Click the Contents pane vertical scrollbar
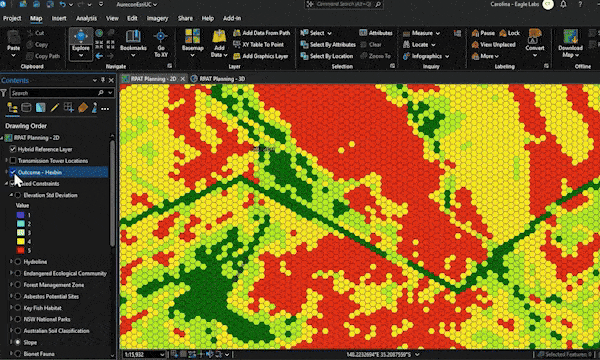600x360 pixels. pos(112,194)
